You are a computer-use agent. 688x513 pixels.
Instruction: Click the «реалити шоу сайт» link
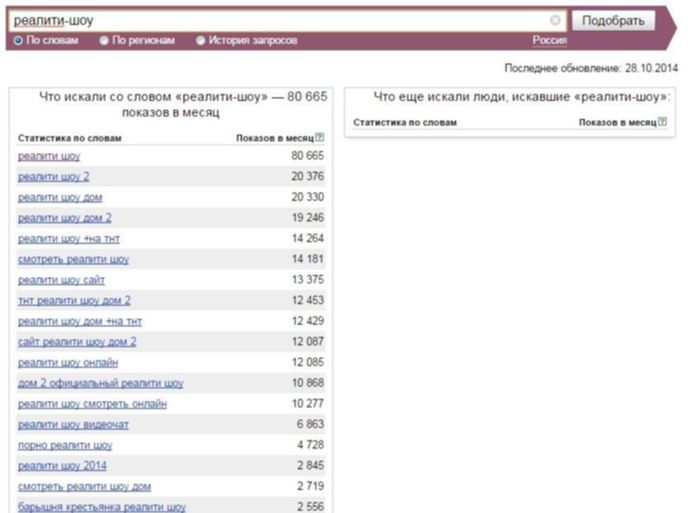coord(61,280)
